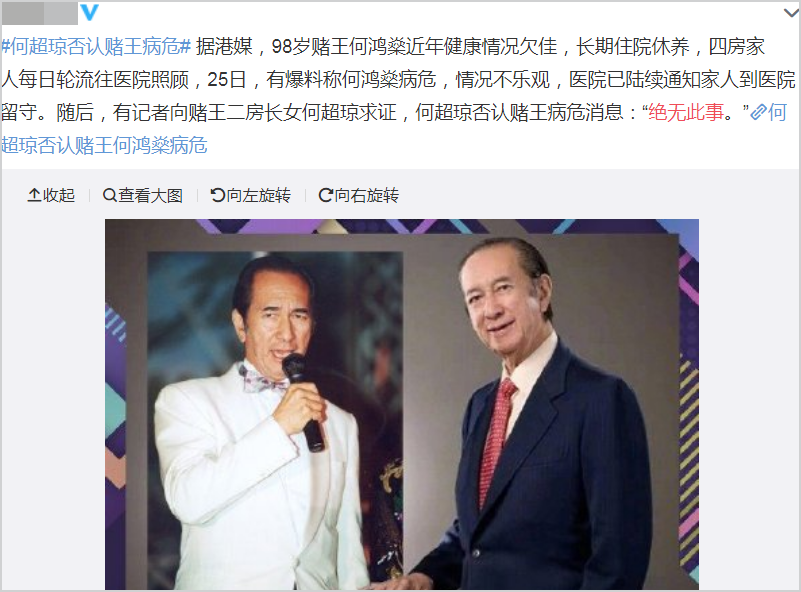Click the blue verified V badge
Screen dimensions: 801x592
tap(89, 12)
